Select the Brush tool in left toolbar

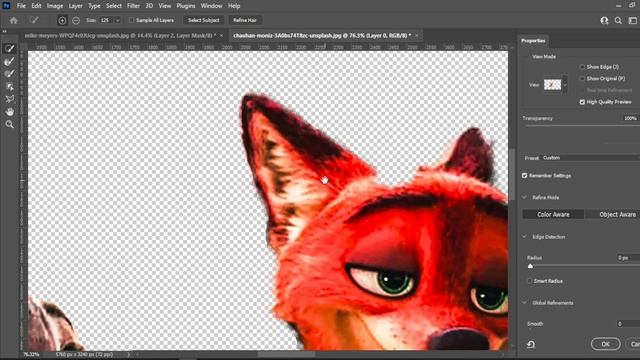tap(9, 74)
